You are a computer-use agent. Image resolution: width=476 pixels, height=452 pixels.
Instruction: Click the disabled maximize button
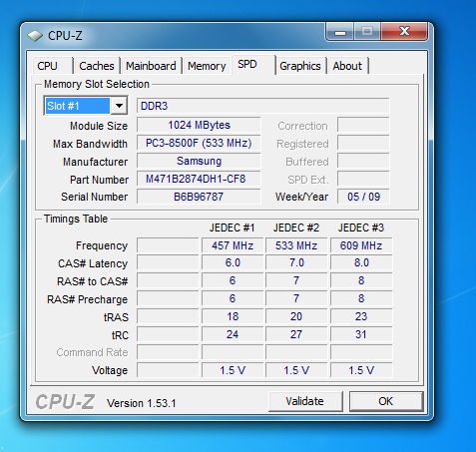coord(367,32)
